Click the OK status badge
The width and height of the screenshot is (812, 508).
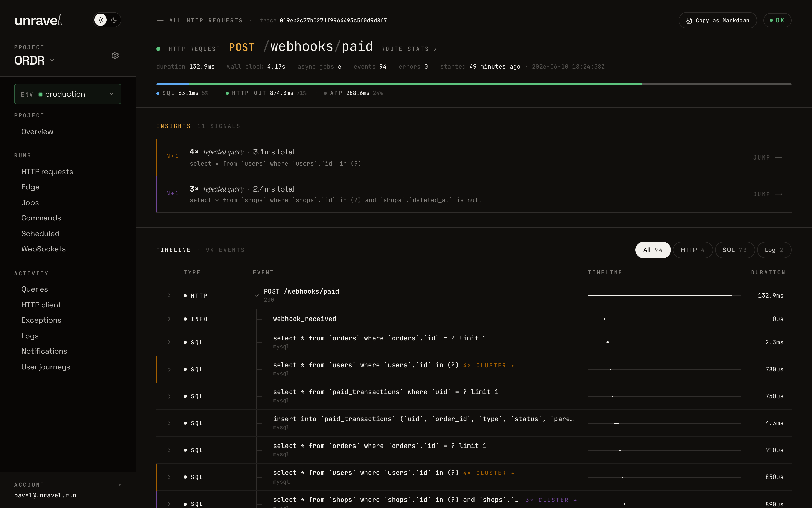tap(777, 21)
